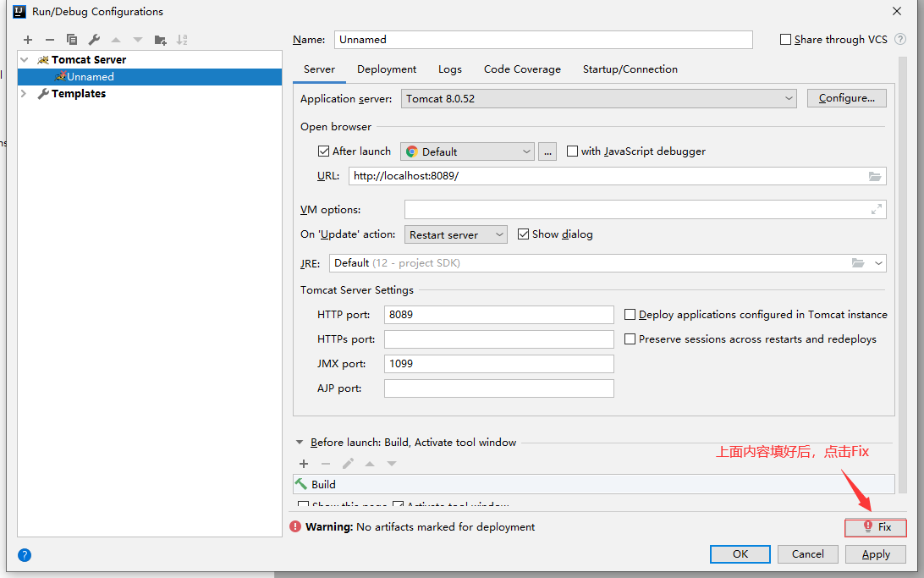Select Server tab
Image resolution: width=924 pixels, height=578 pixels.
[319, 69]
